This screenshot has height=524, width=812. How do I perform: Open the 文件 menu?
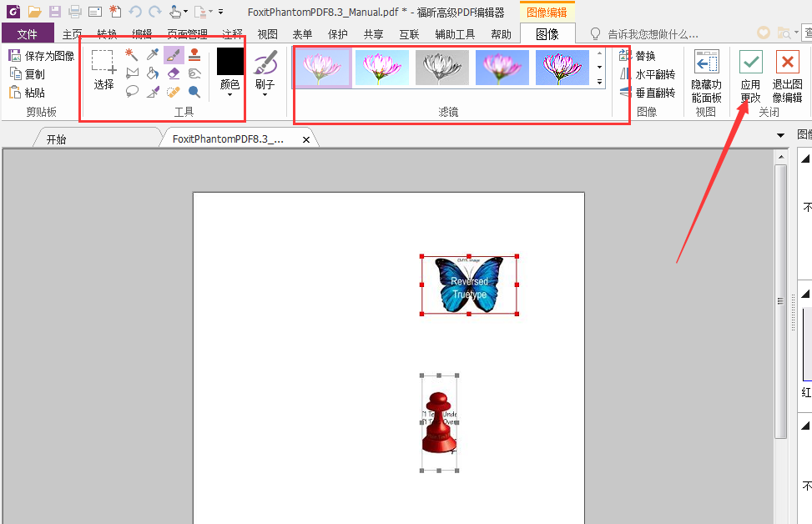coord(28,33)
